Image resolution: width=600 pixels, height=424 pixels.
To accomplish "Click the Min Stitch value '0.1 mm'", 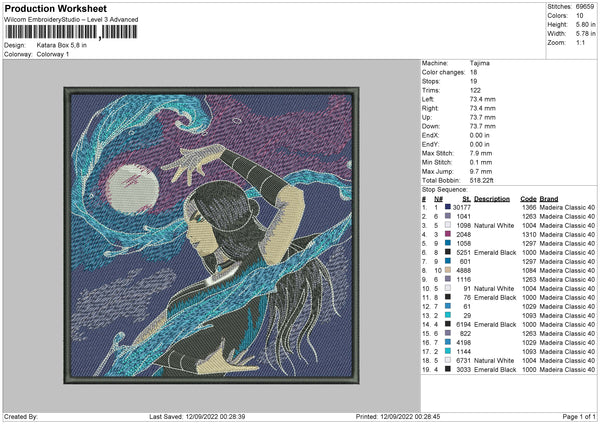I will click(481, 162).
